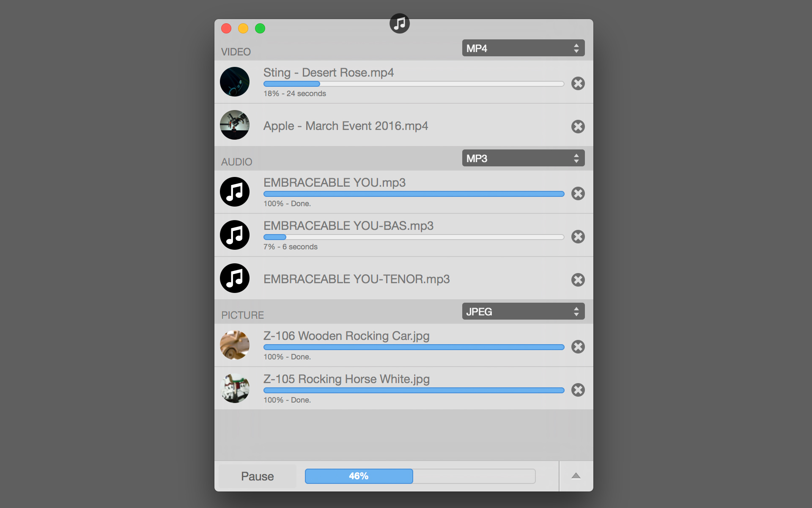812x508 pixels.
Task: Pause all conversions
Action: point(257,476)
